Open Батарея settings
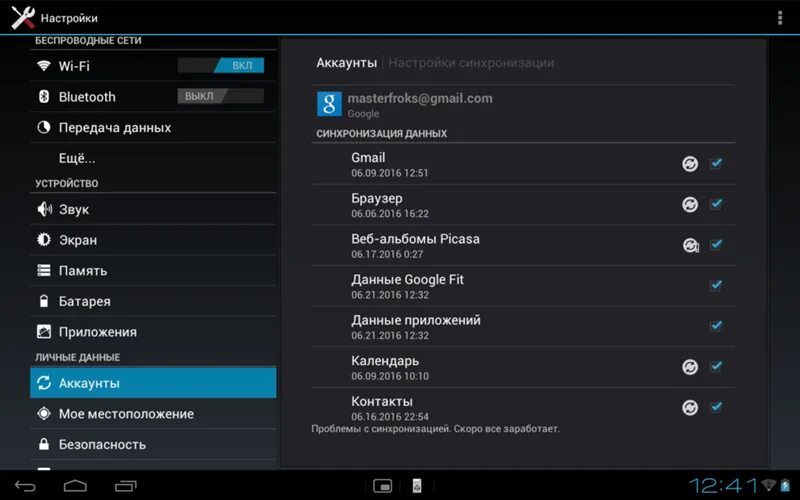Image resolution: width=800 pixels, height=500 pixels. tap(153, 301)
